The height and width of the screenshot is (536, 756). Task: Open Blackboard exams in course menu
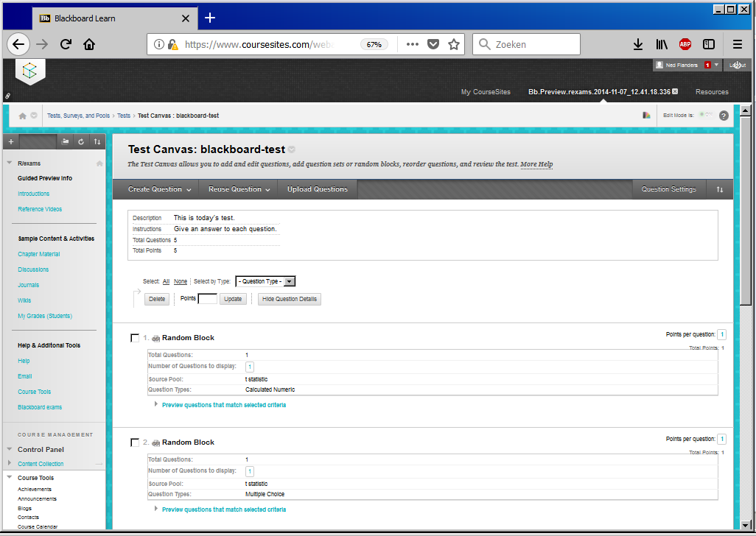pos(40,407)
